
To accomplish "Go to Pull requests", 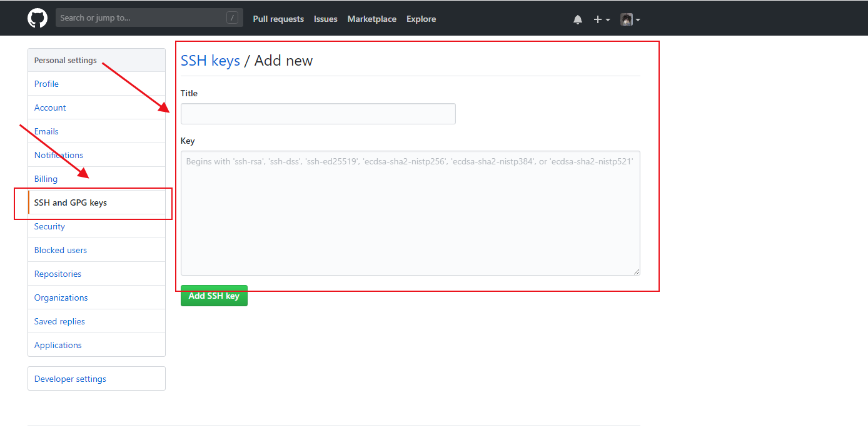I will point(278,19).
